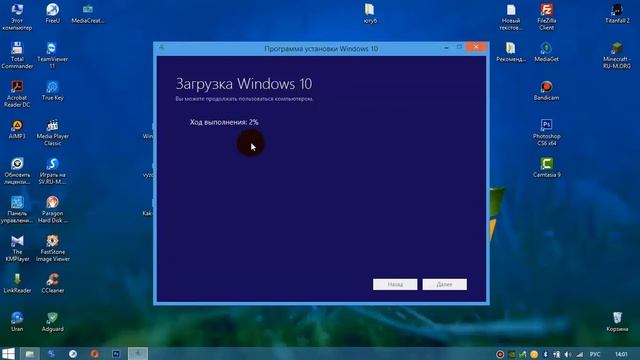The width and height of the screenshot is (640, 360).
Task: Open TeamViewer 11 desktop icon
Action: 52,55
